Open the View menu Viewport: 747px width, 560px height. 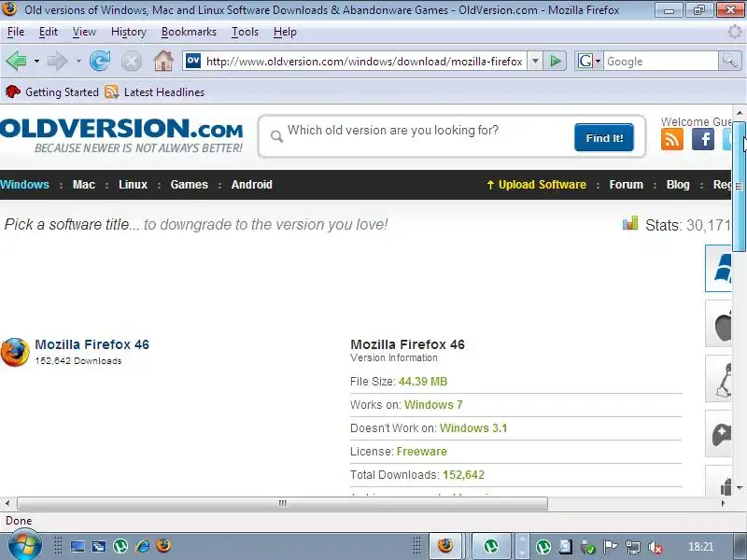click(x=84, y=32)
